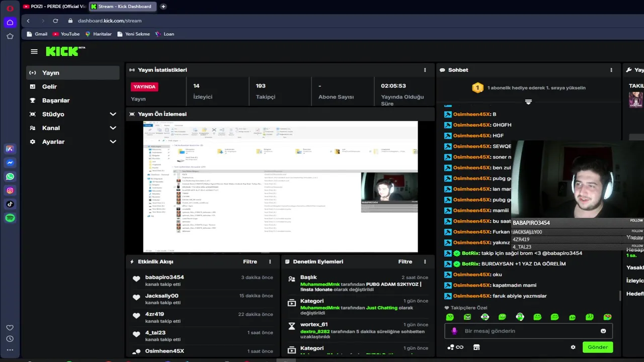644x362 pixels.
Task: Insert the heart-eyes green emote
Action: click(x=607, y=317)
